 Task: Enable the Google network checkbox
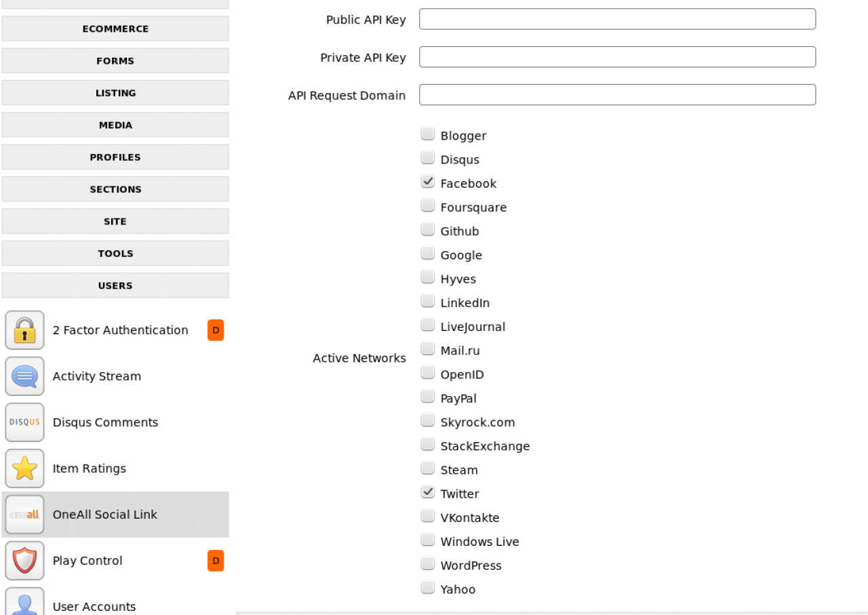(x=427, y=254)
